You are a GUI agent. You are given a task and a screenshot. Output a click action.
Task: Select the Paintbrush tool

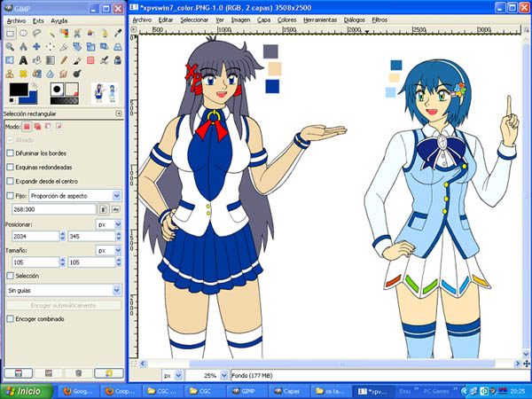click(77, 60)
